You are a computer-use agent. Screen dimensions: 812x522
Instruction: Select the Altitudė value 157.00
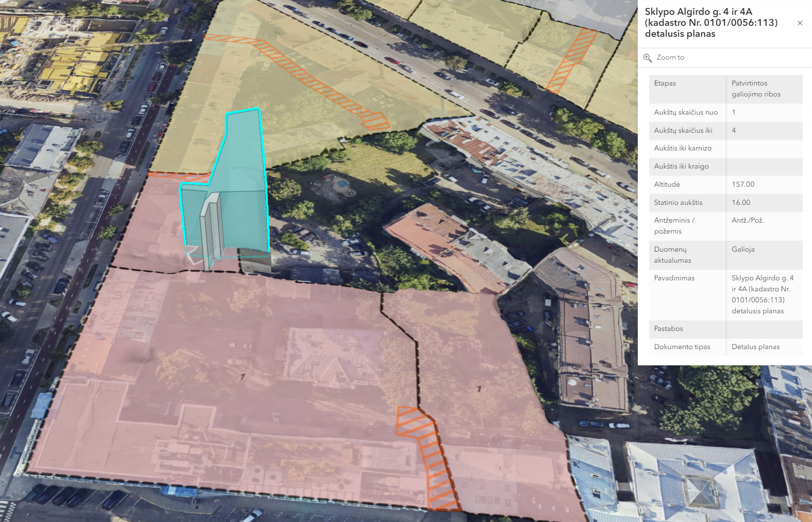(743, 184)
